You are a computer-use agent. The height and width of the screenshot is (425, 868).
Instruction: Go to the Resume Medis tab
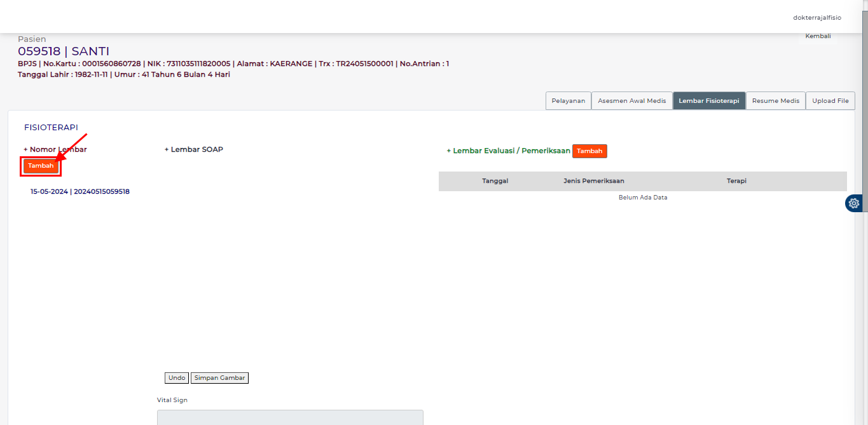click(775, 101)
